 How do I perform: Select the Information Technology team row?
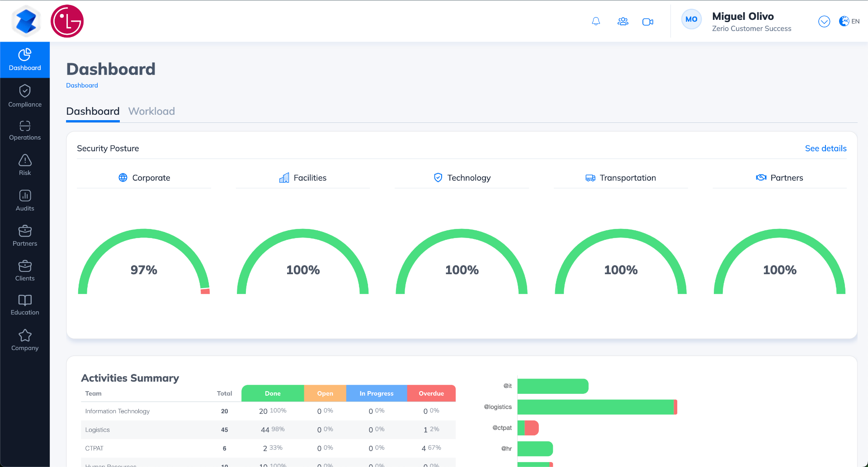point(268,411)
